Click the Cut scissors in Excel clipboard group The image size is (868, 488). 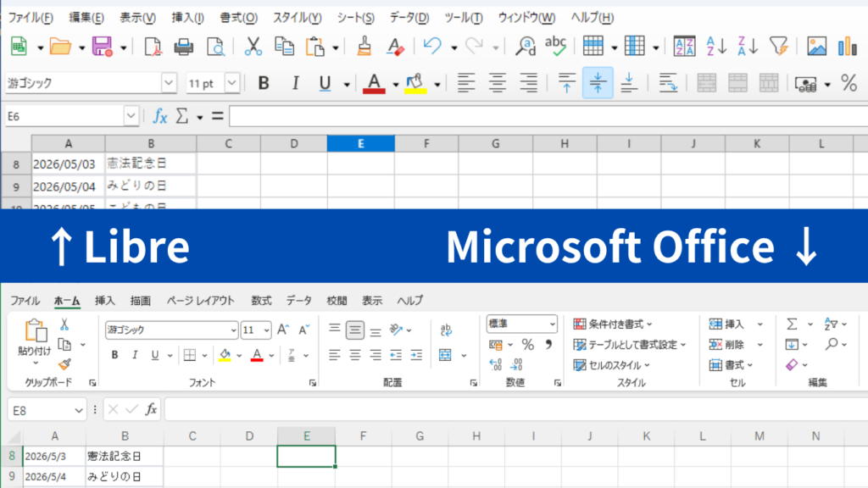coord(64,324)
